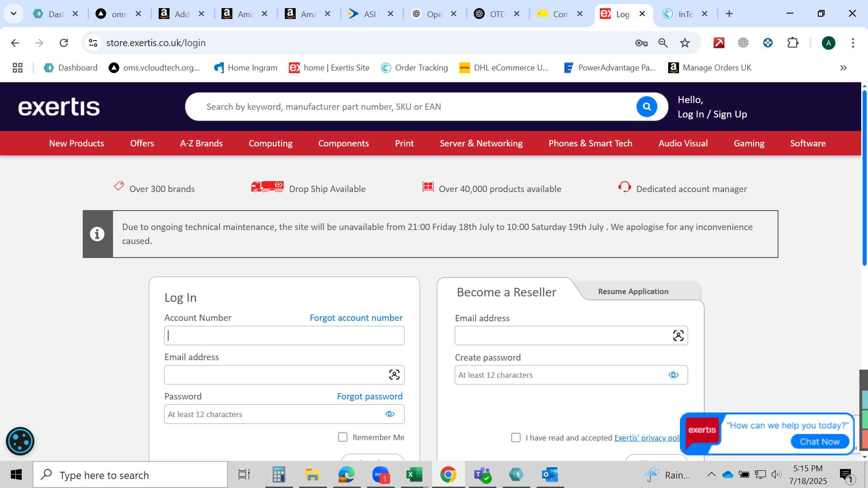
Task: Open Exertis' privacy policy link
Action: tap(647, 438)
